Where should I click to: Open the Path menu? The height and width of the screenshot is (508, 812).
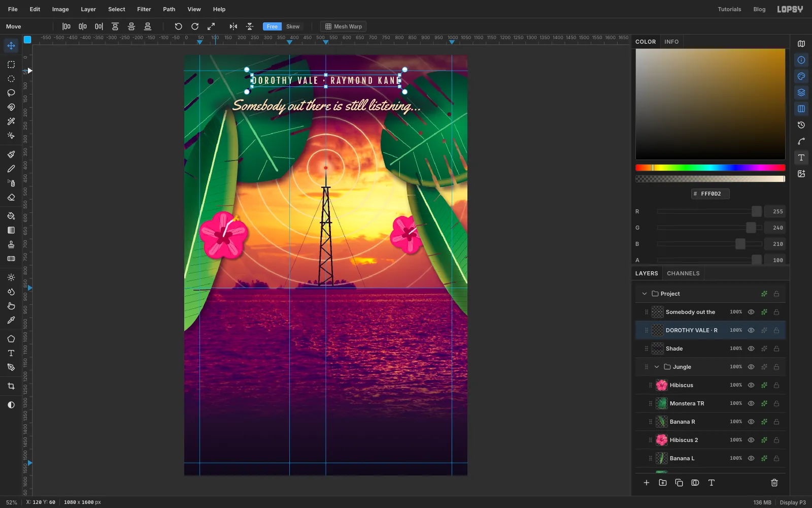point(169,9)
